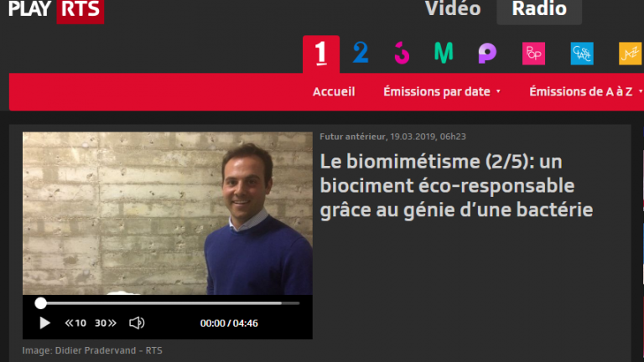
Task: Choose the pink Pop channel icon
Action: pyautogui.click(x=533, y=54)
